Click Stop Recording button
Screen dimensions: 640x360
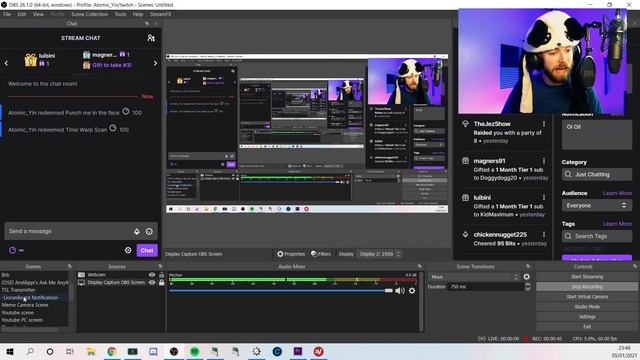(587, 287)
